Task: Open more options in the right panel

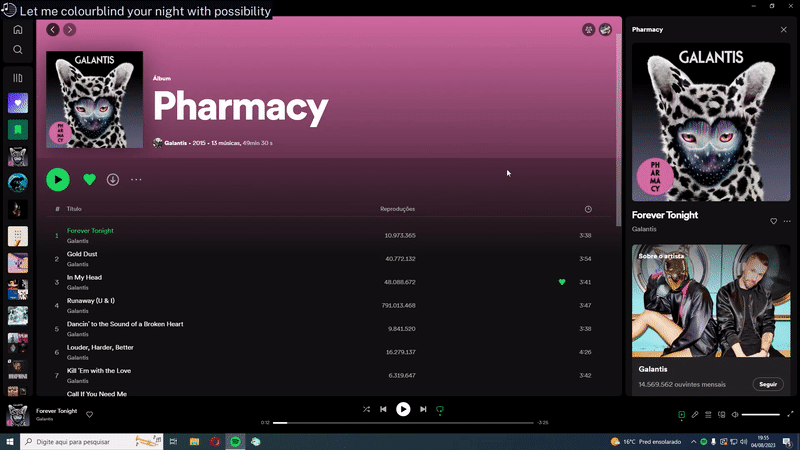Action: (x=787, y=221)
